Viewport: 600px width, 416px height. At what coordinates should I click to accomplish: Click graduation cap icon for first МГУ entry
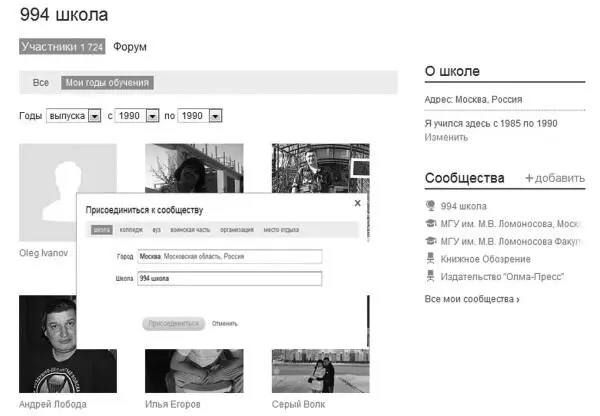(x=430, y=223)
